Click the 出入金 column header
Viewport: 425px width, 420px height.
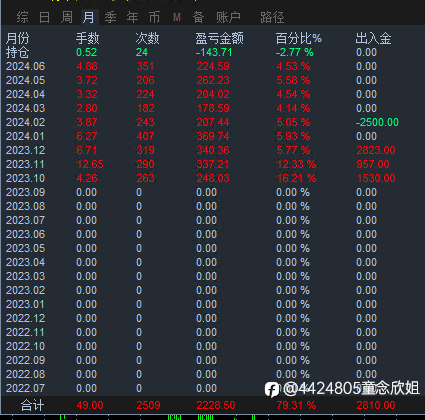point(373,38)
